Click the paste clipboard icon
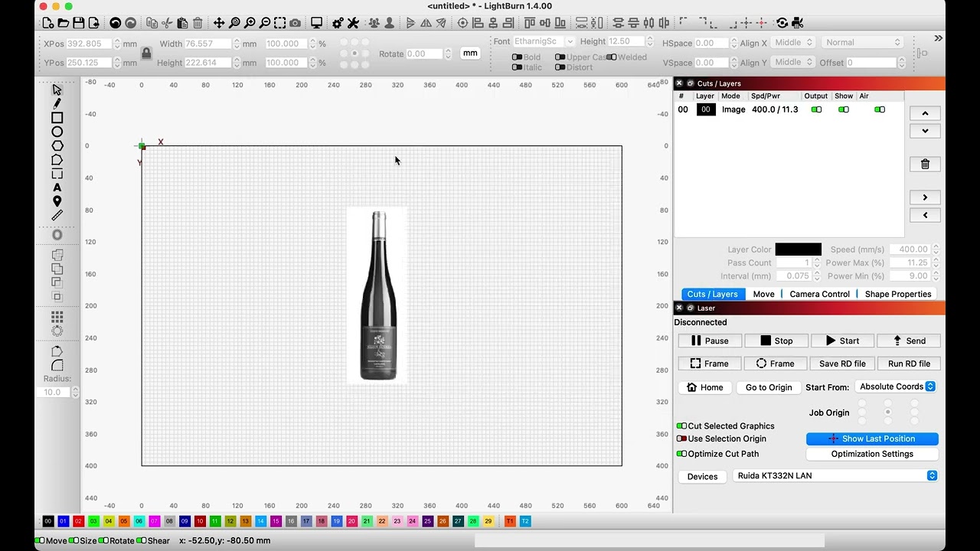This screenshot has width=980, height=551. tap(182, 23)
